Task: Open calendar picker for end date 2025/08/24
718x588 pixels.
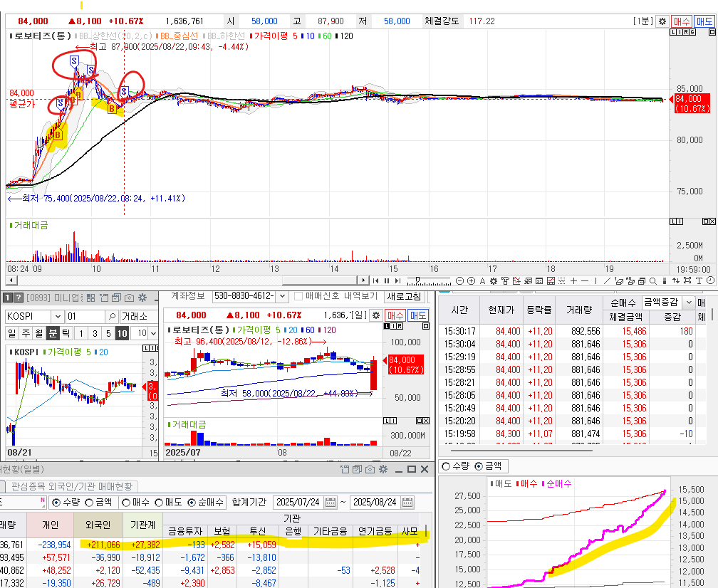Action: (407, 502)
